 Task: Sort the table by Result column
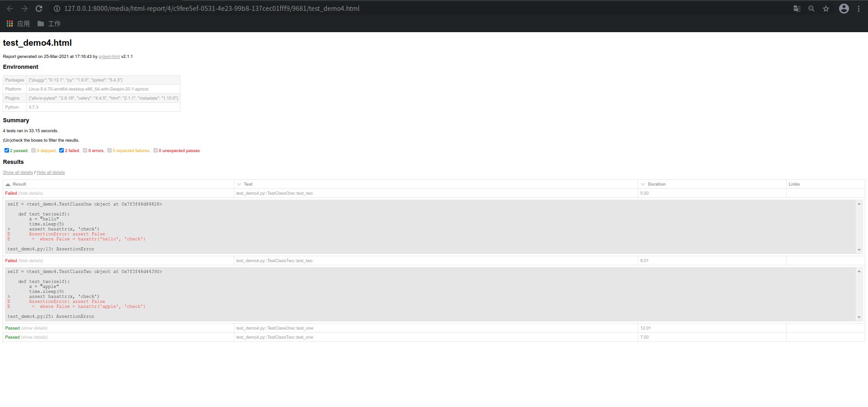(x=119, y=184)
